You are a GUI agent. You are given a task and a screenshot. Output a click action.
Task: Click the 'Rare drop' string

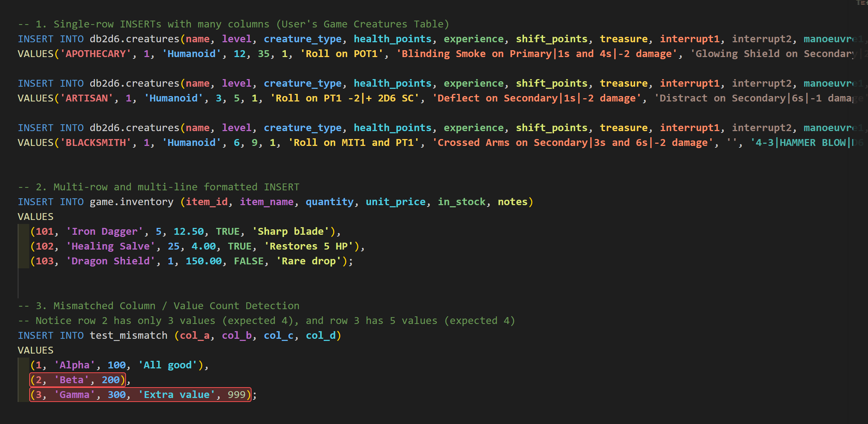[x=309, y=261]
